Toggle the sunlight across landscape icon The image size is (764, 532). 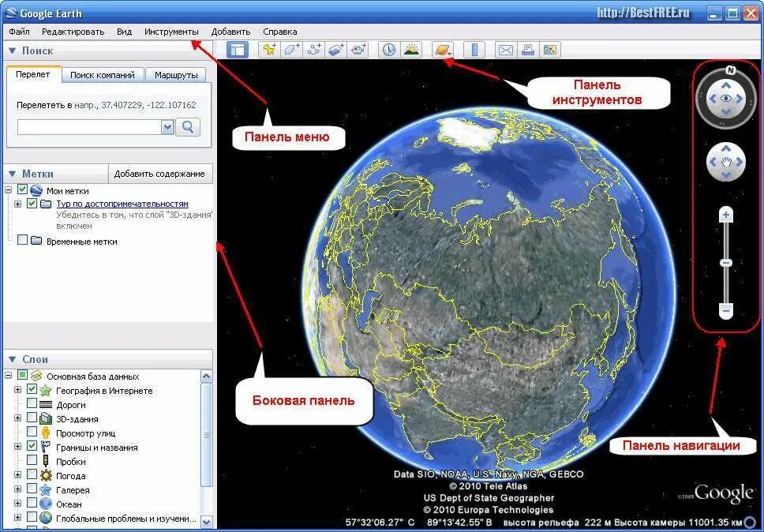(x=411, y=50)
